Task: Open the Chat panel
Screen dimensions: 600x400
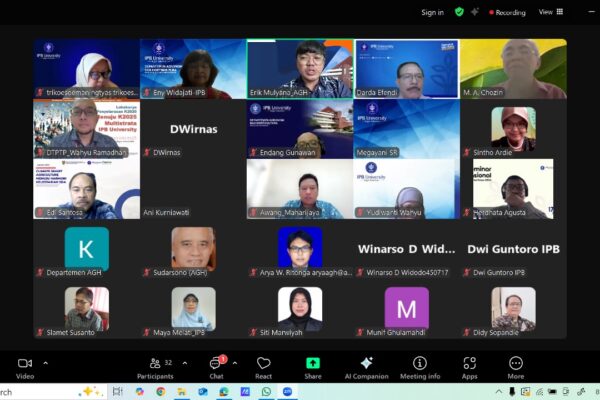Action: click(x=216, y=366)
